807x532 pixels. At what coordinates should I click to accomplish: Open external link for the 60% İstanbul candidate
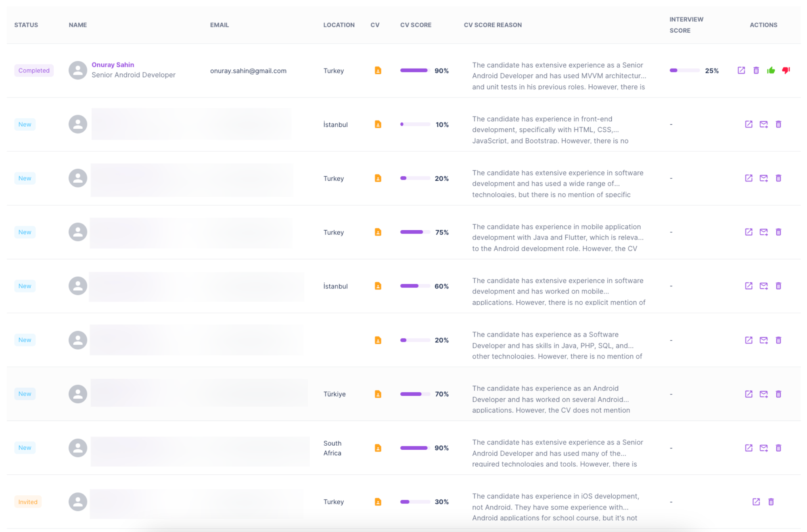748,286
